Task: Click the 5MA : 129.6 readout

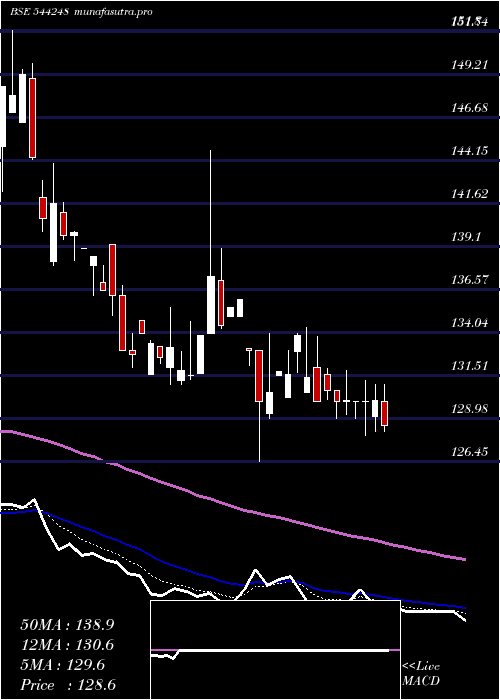Action: [63, 665]
